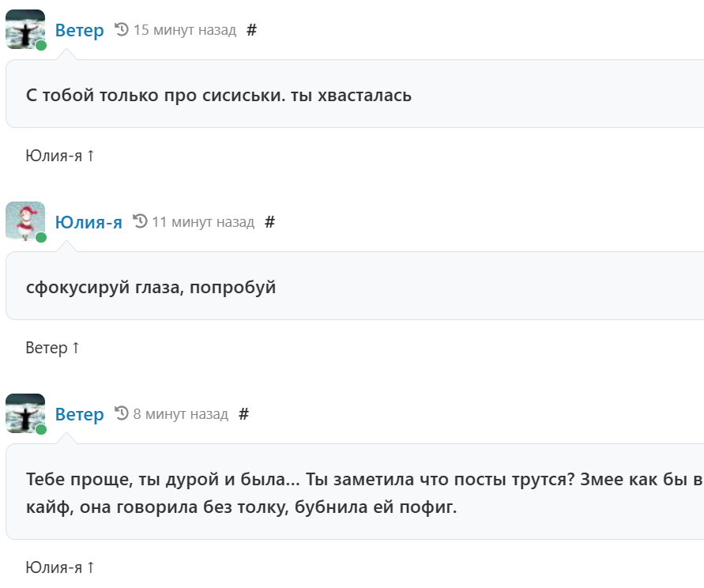
Task: Open the Юлия-я username link in comment header
Action: [x=88, y=222]
